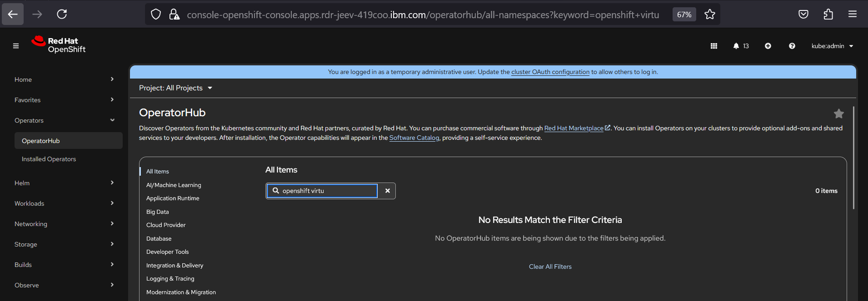868x301 pixels.
Task: Select the AI/Machine Learning category
Action: point(174,185)
